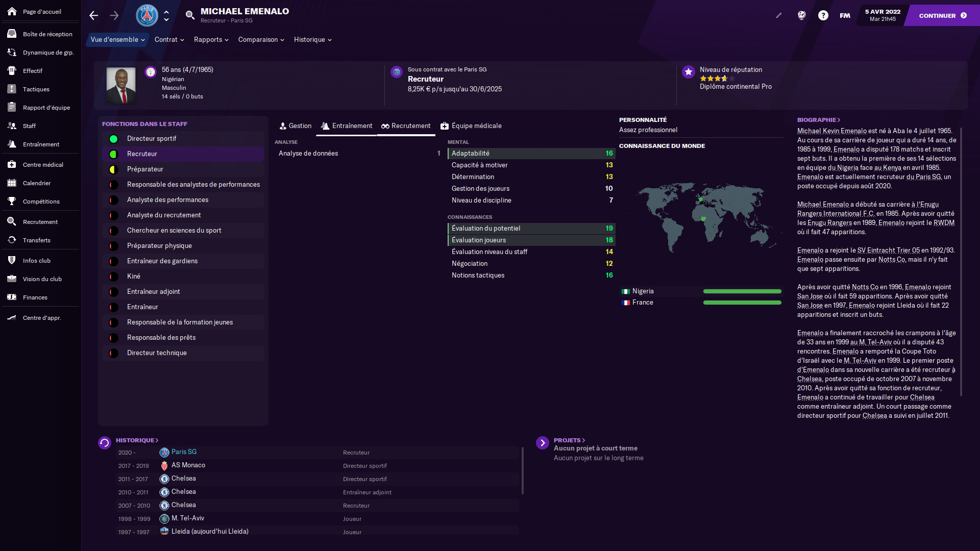The width and height of the screenshot is (980, 551).
Task: Expand the Contrat dropdown
Action: point(169,40)
